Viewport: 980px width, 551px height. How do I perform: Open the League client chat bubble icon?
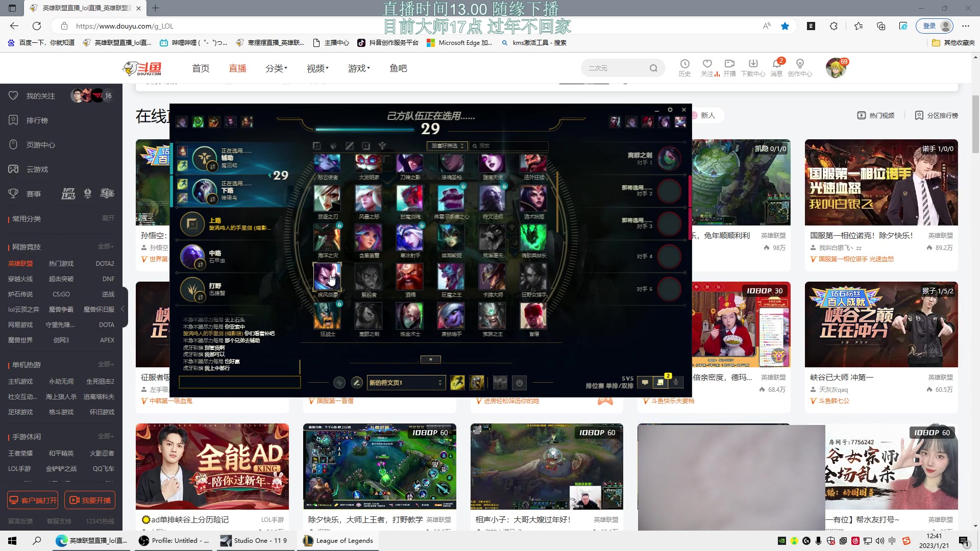point(645,382)
